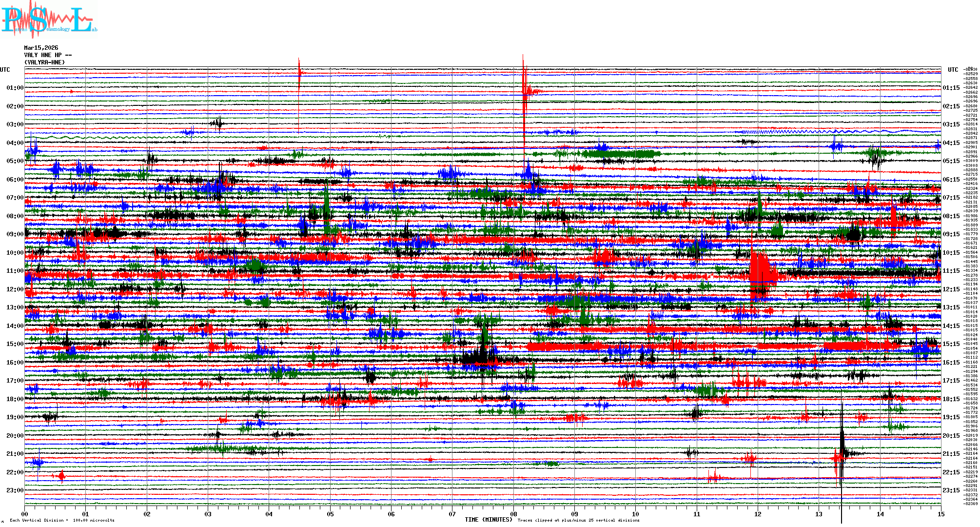The image size is (980, 527).
Task: Select the 12:00 hour label on left
Action: pyautogui.click(x=15, y=289)
